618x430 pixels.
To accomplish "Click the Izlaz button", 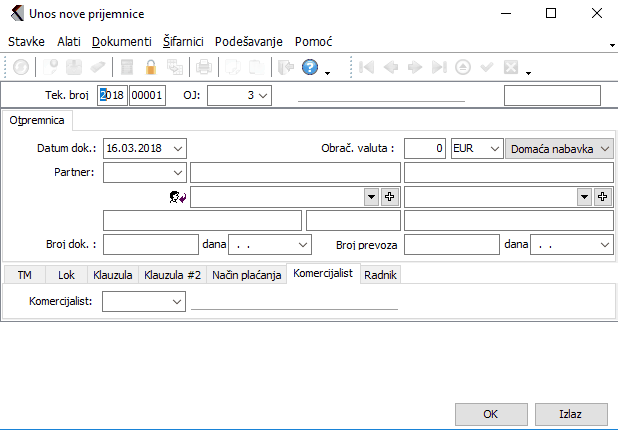I will coord(571,413).
